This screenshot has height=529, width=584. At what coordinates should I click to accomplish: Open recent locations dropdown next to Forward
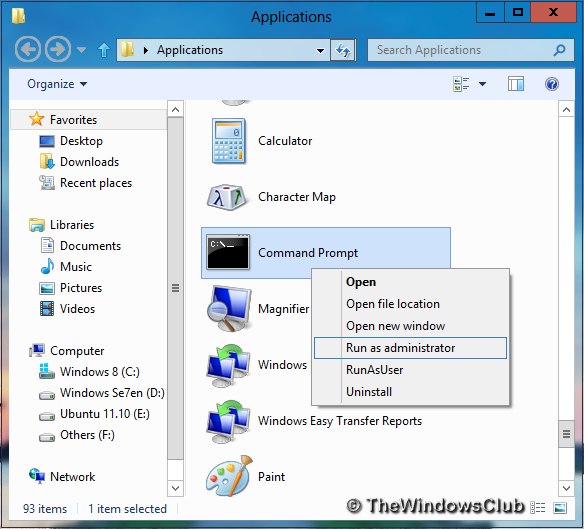pos(82,50)
